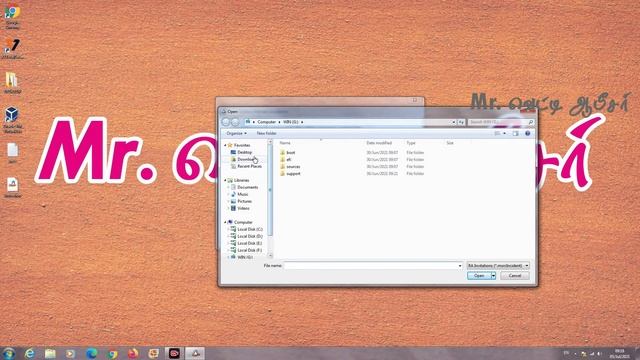Open the file type filter dropdown

(498, 266)
